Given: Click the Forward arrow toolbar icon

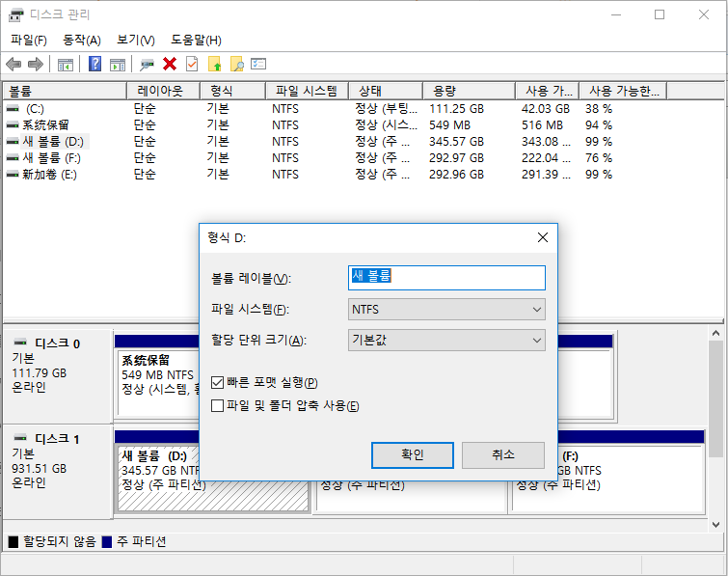Looking at the screenshot, I should click(36, 64).
